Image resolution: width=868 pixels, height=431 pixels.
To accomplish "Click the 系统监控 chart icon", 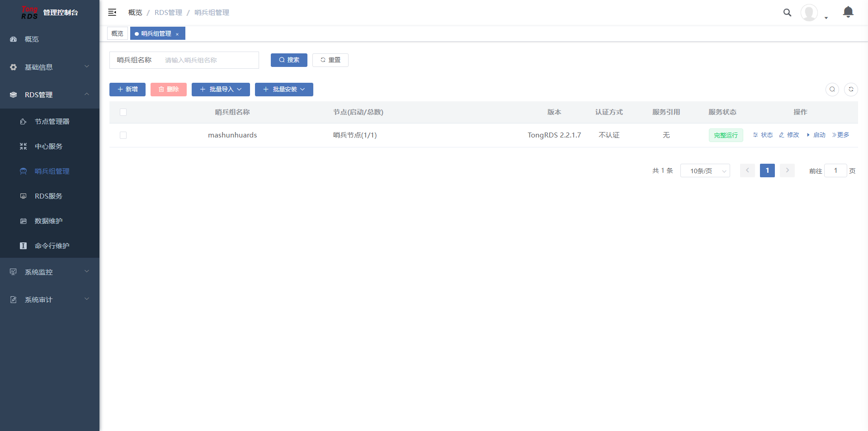I will (14, 272).
